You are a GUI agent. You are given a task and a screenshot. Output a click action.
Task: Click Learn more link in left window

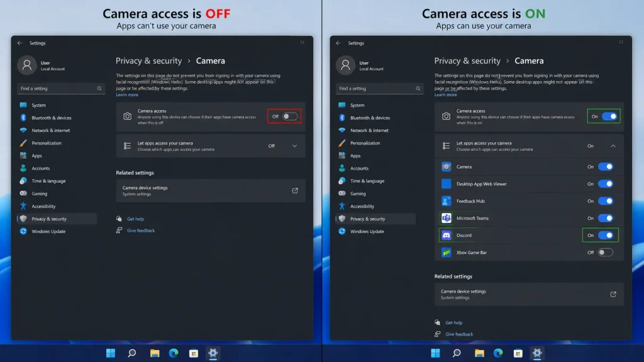coord(127,95)
